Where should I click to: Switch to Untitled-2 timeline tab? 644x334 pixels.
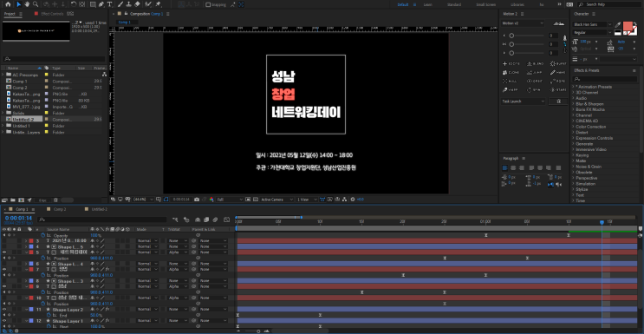coord(99,209)
